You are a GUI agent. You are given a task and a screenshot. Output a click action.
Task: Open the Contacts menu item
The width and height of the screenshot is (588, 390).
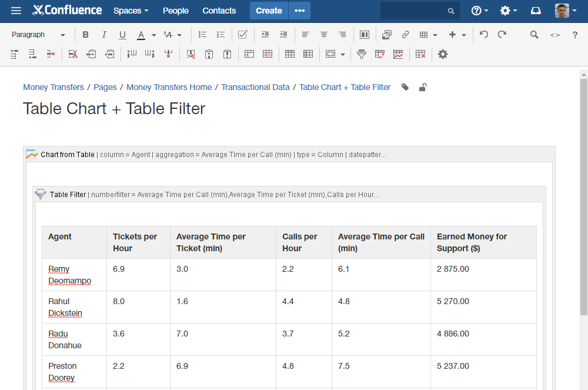[x=219, y=11]
